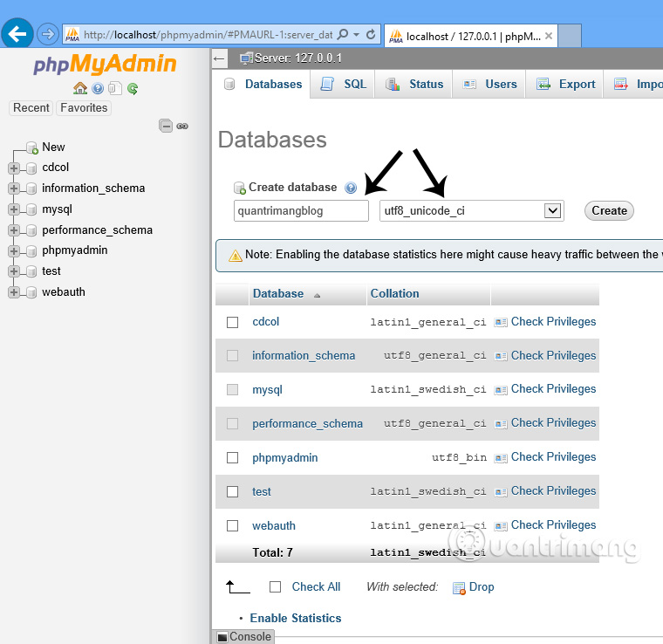Expand the cdcol tree node
The image size is (663, 644).
tap(14, 168)
